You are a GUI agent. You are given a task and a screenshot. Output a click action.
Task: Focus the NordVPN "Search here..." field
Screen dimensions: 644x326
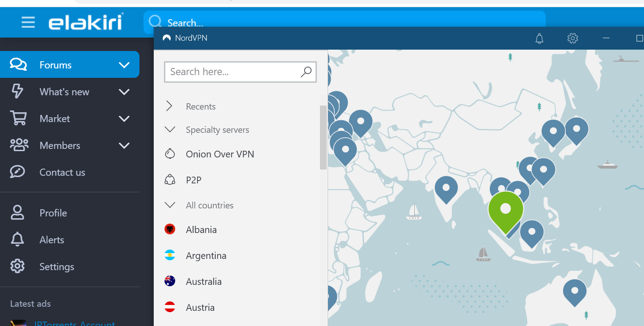click(240, 72)
